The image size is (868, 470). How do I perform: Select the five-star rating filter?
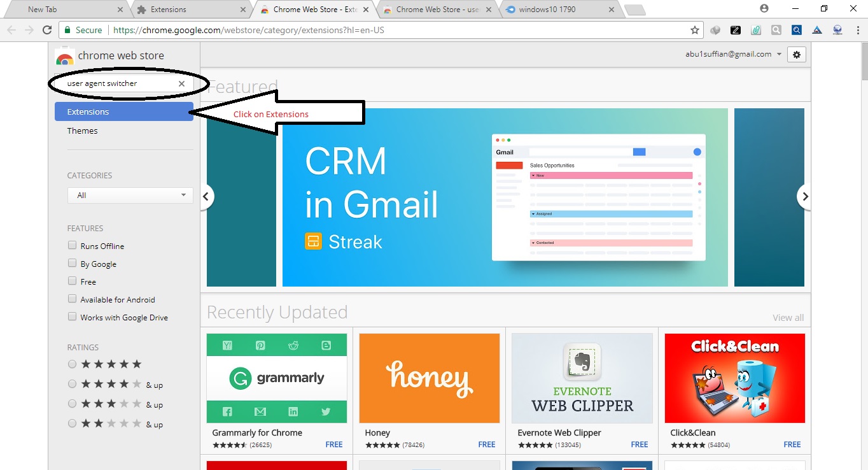(x=72, y=364)
